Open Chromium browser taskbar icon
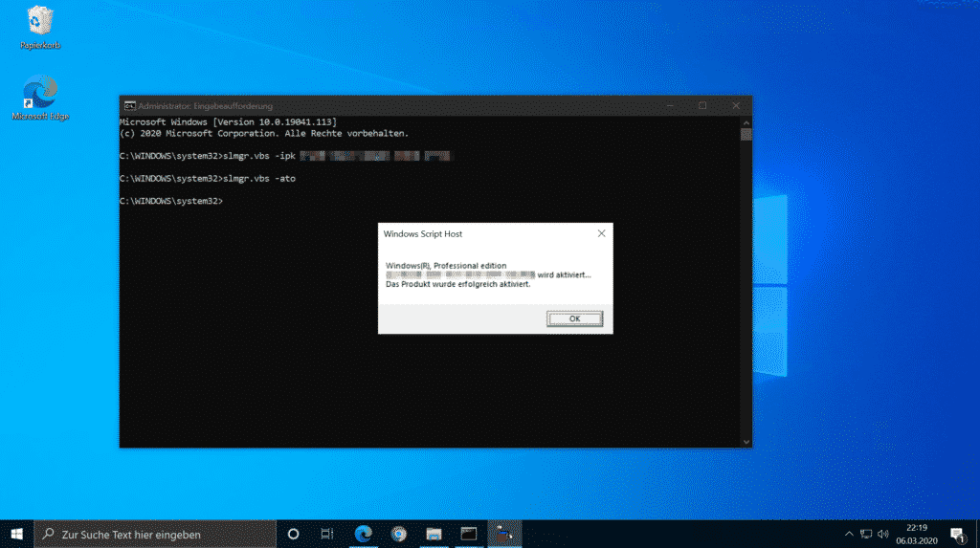980x548 pixels. tap(398, 535)
